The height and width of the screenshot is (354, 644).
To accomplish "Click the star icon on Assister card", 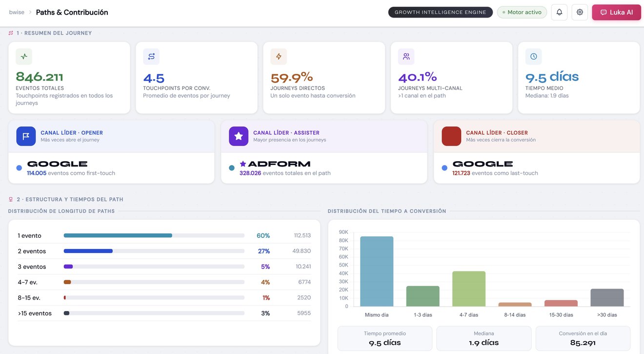I will coord(239,136).
